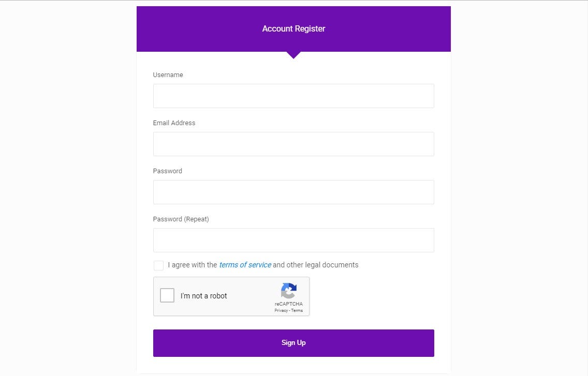The image size is (588, 376).
Task: Select the Email Address input field
Action: tap(293, 144)
